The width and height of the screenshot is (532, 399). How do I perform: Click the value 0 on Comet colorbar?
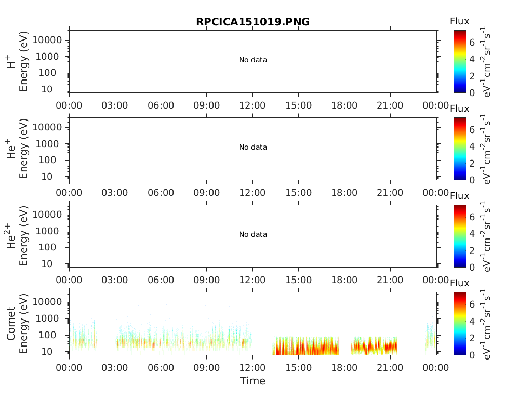[472, 355]
